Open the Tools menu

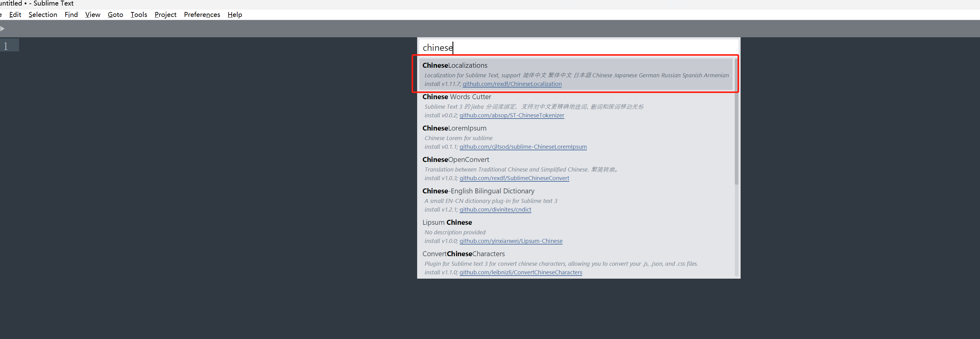coord(139,14)
